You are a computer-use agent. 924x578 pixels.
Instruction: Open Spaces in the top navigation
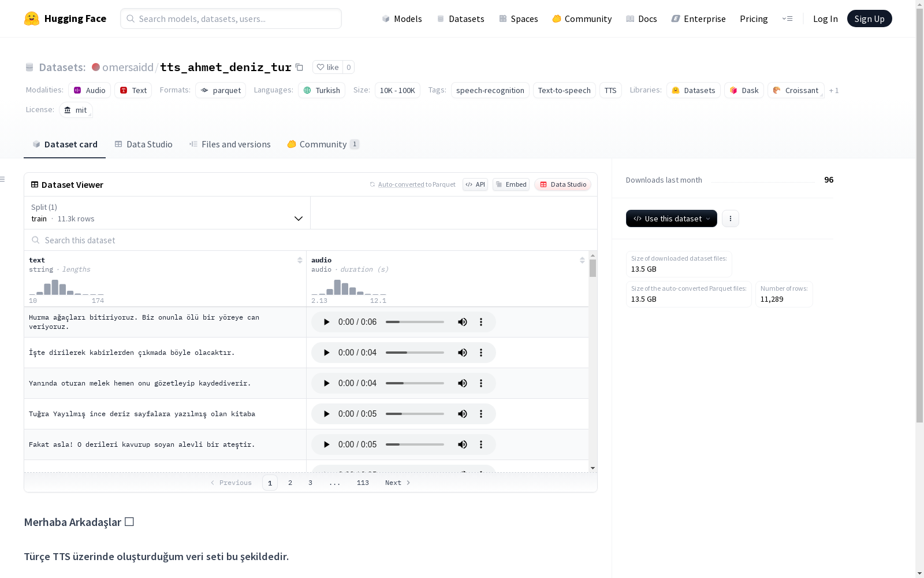[518, 18]
